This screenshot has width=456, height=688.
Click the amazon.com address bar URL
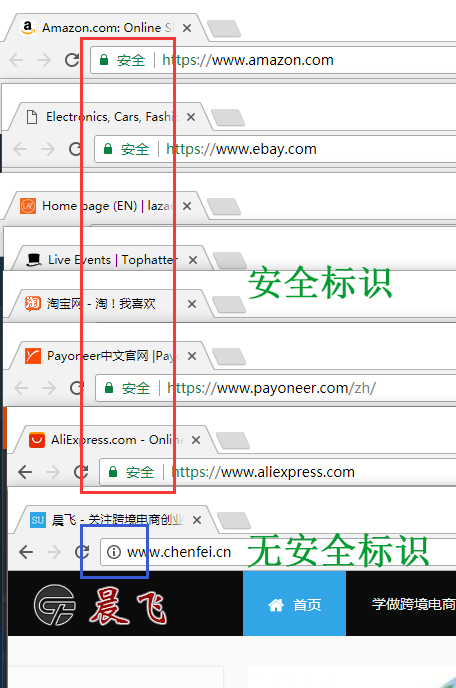coord(248,60)
